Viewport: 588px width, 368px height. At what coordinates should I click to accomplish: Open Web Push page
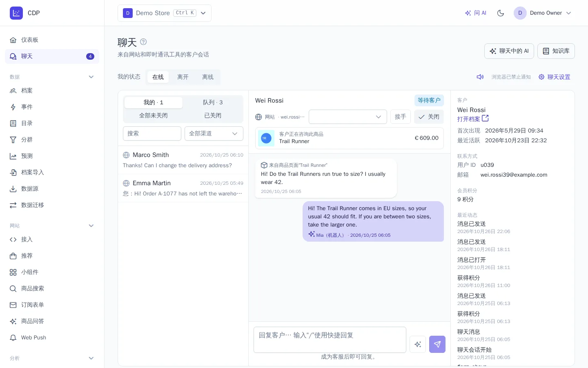[52, 338]
